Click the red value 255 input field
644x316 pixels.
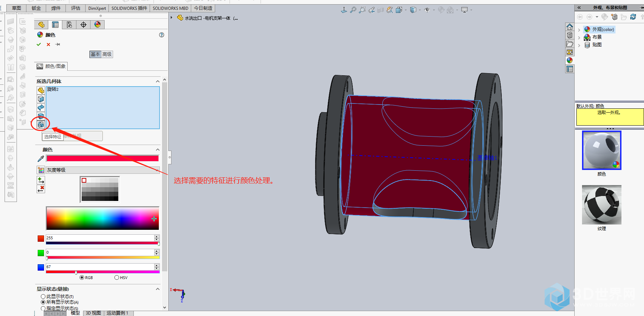tap(100, 238)
